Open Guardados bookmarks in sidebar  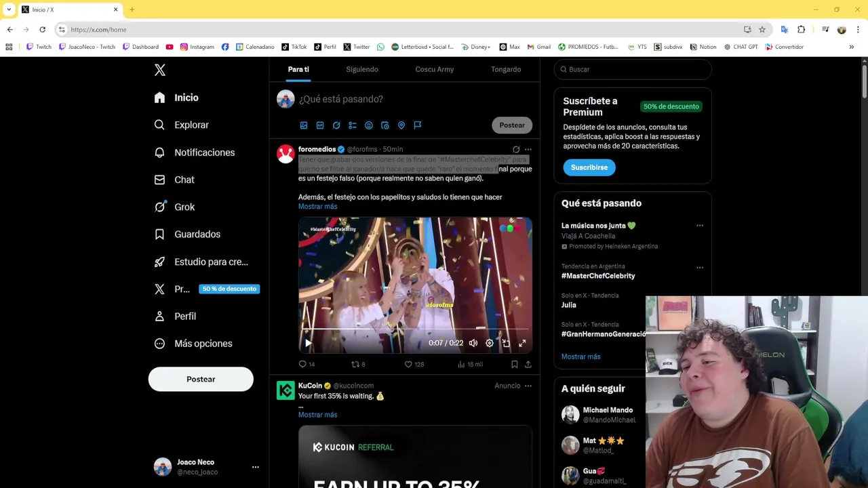tap(187, 234)
